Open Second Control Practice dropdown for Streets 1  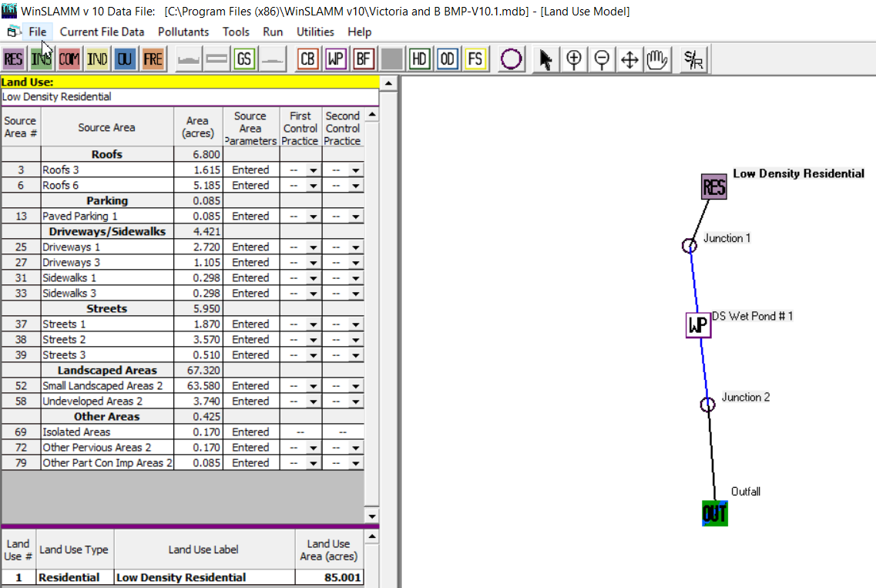(x=355, y=324)
